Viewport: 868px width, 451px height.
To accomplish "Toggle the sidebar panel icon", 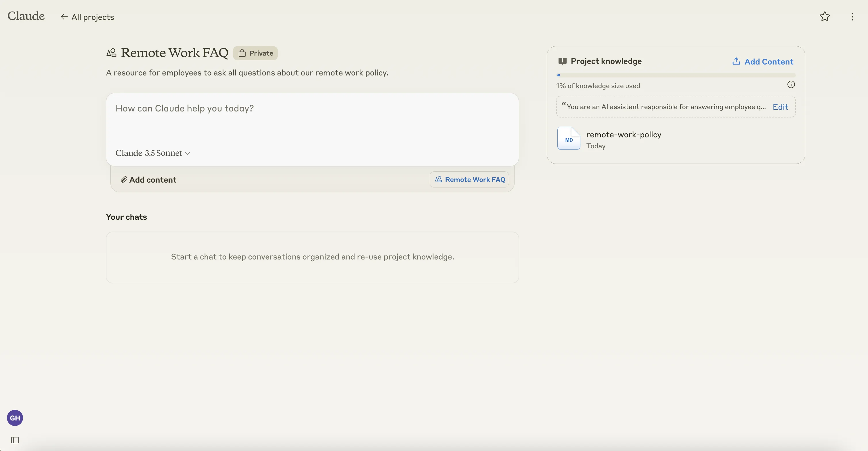I will [x=15, y=440].
